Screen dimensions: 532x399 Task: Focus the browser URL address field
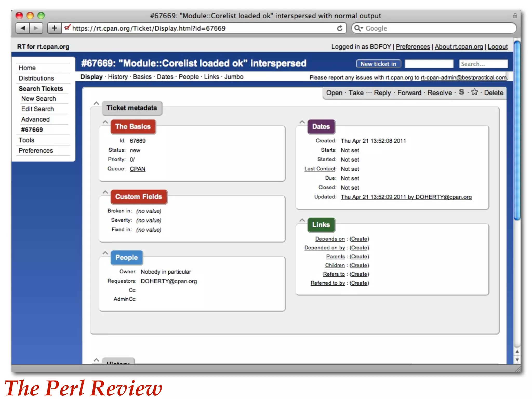(204, 28)
